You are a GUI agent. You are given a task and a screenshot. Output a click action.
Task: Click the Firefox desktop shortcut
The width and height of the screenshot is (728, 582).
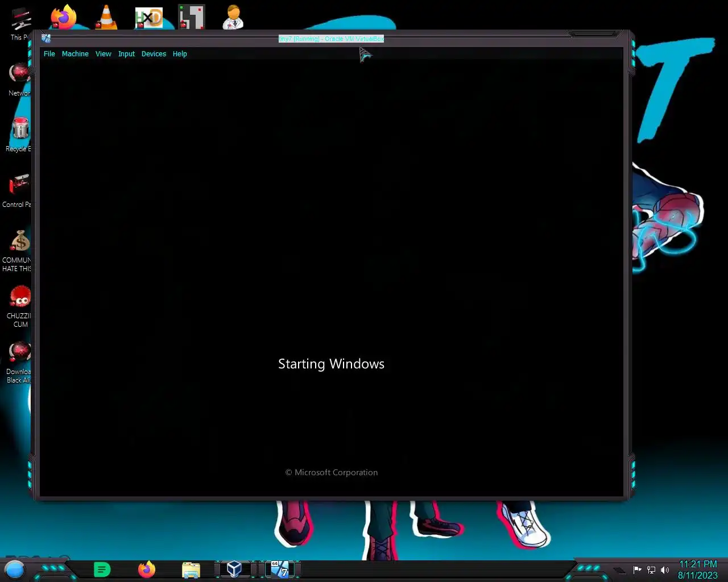pyautogui.click(x=63, y=17)
